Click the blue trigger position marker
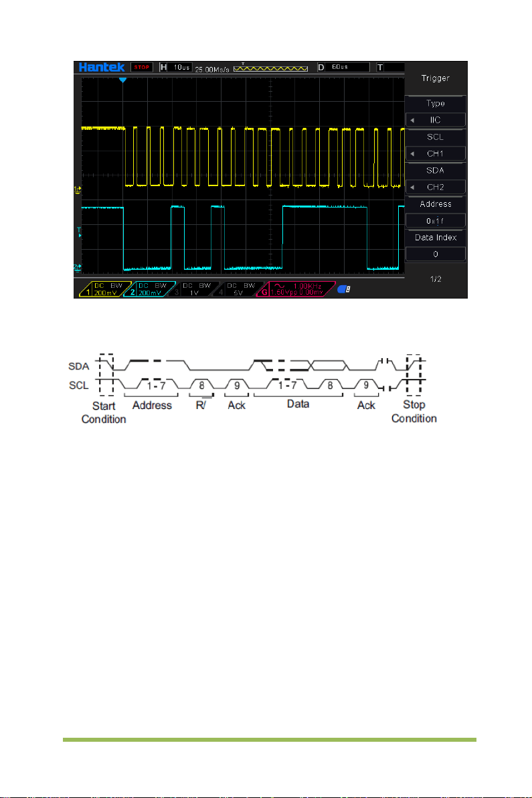This screenshot has height=798, width=532. pyautogui.click(x=122, y=80)
